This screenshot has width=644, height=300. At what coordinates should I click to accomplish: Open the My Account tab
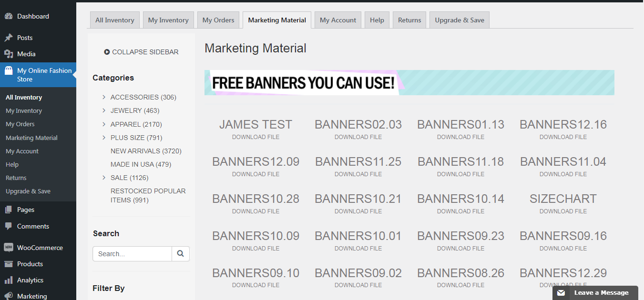coord(338,20)
